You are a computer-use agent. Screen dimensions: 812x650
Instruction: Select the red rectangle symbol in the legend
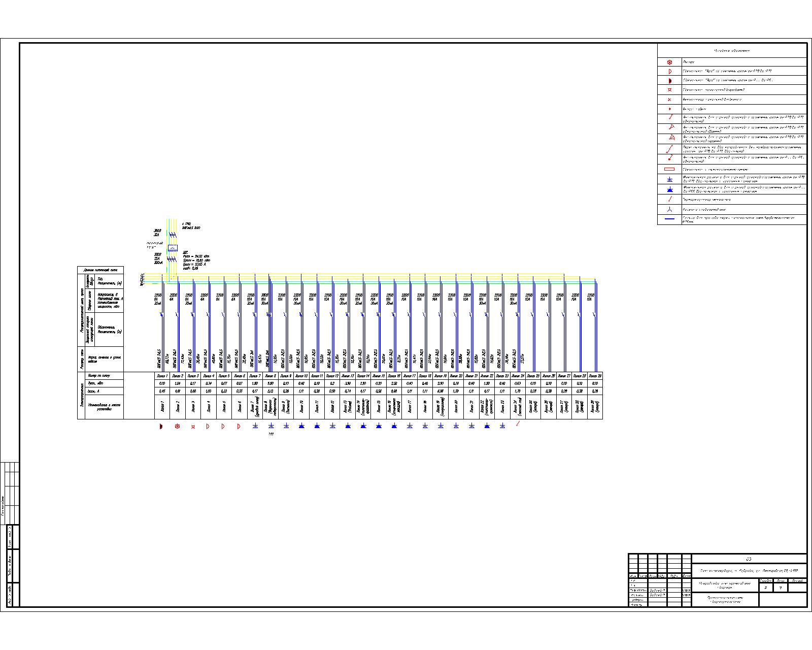(x=670, y=169)
